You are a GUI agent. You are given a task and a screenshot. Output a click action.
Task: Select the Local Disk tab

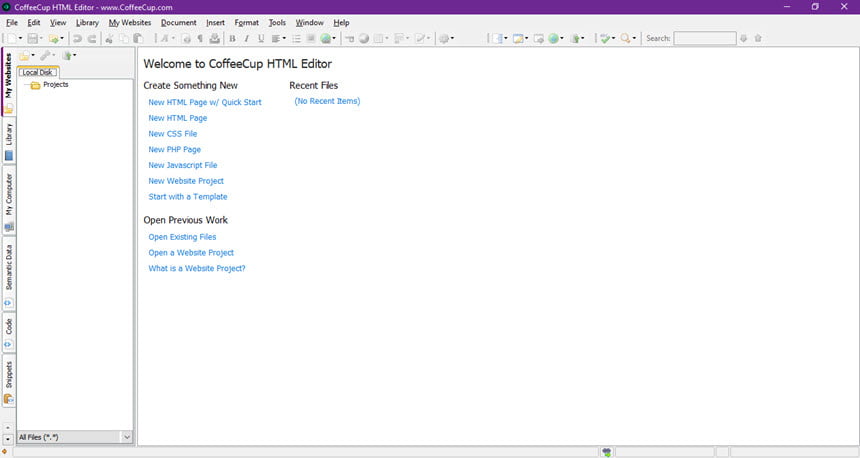tap(37, 72)
